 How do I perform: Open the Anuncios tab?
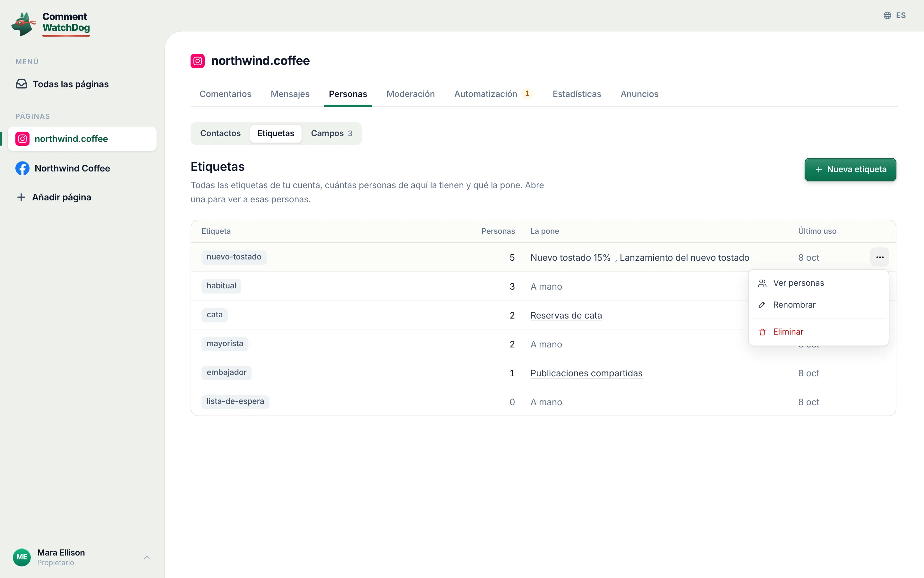point(639,94)
